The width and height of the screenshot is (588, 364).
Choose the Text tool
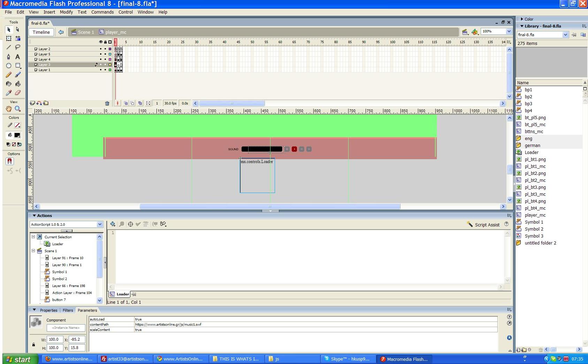coord(18,56)
